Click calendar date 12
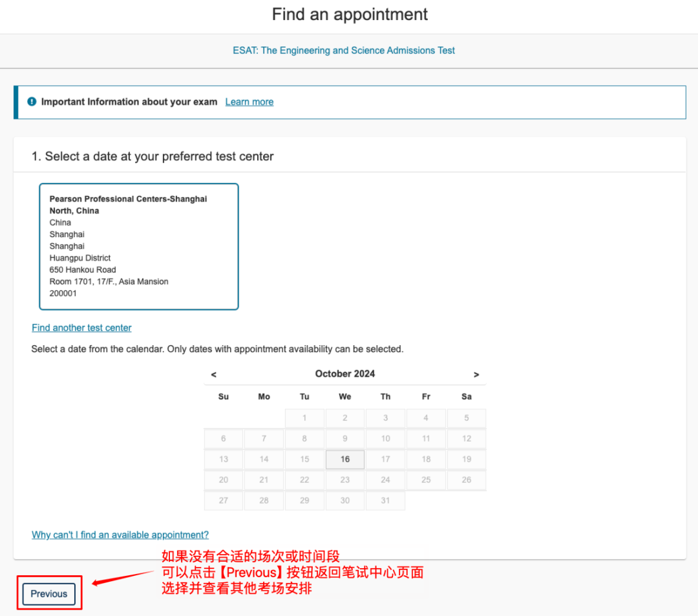Image resolution: width=698 pixels, height=616 pixels. pyautogui.click(x=467, y=438)
